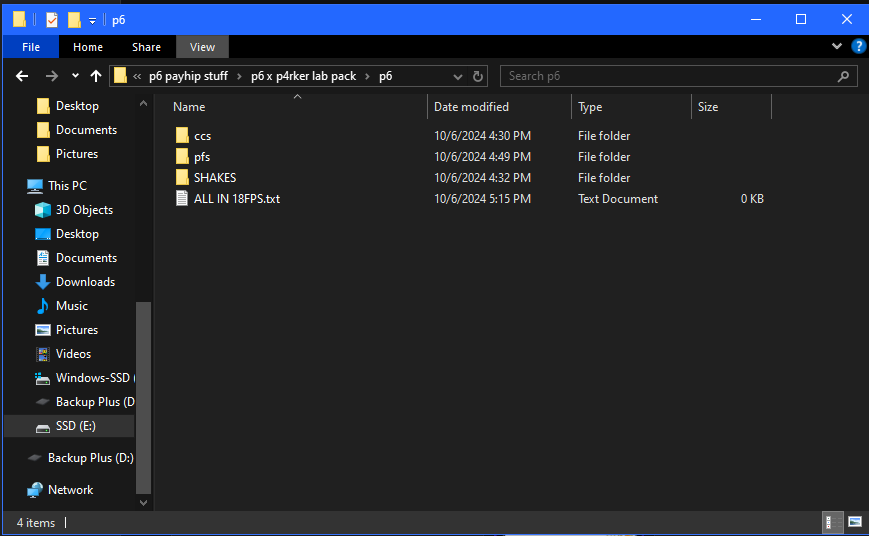The height and width of the screenshot is (536, 869).
Task: Select Downloads in the navigation pane
Action: pos(85,282)
